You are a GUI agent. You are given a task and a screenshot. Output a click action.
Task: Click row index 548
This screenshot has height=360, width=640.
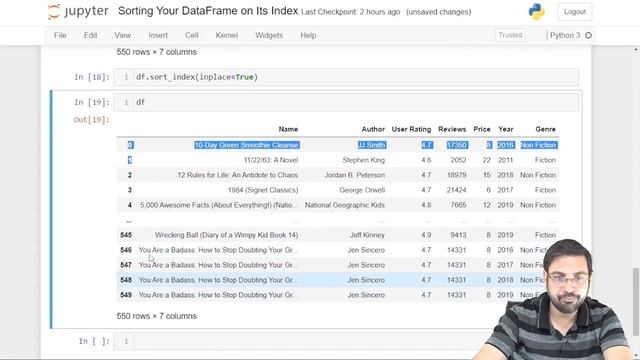tap(126, 280)
